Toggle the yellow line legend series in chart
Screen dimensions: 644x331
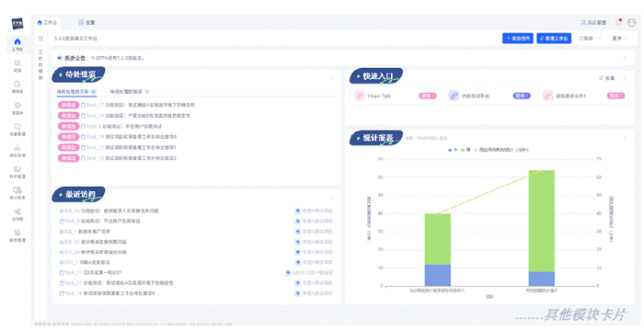point(501,150)
